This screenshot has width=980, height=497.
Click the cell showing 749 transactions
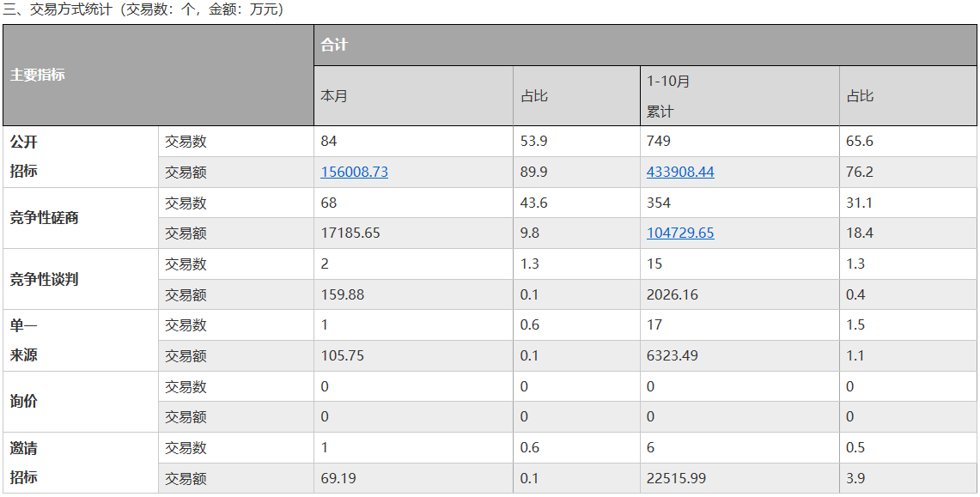coord(740,141)
